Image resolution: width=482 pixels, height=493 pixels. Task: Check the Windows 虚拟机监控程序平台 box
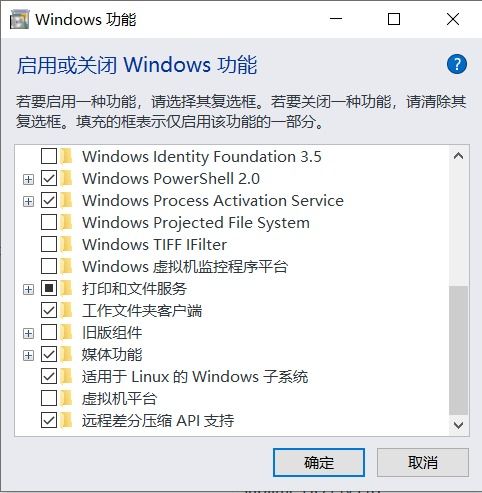coord(49,266)
